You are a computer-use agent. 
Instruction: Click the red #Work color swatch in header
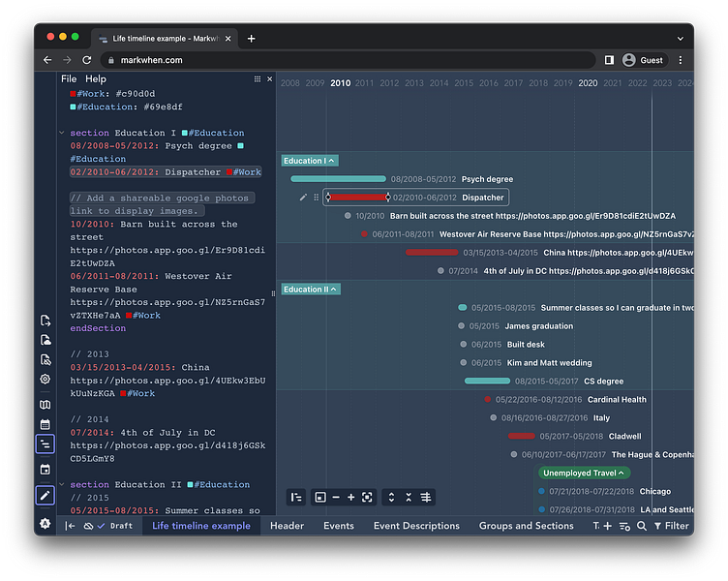73,94
